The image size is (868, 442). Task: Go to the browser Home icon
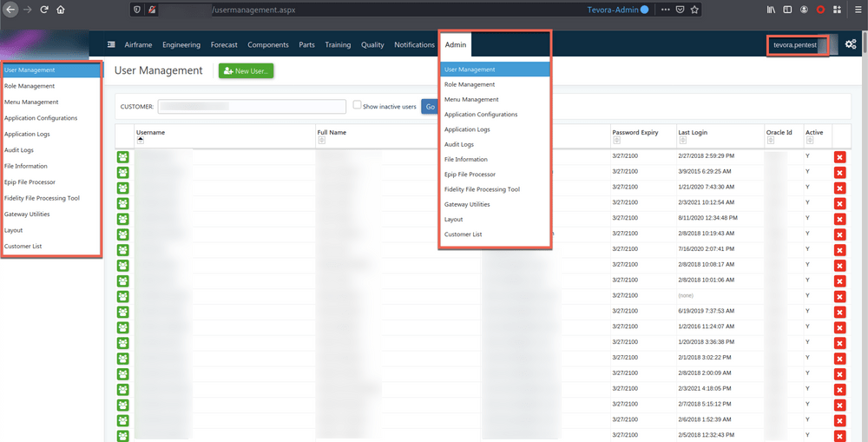point(61,10)
